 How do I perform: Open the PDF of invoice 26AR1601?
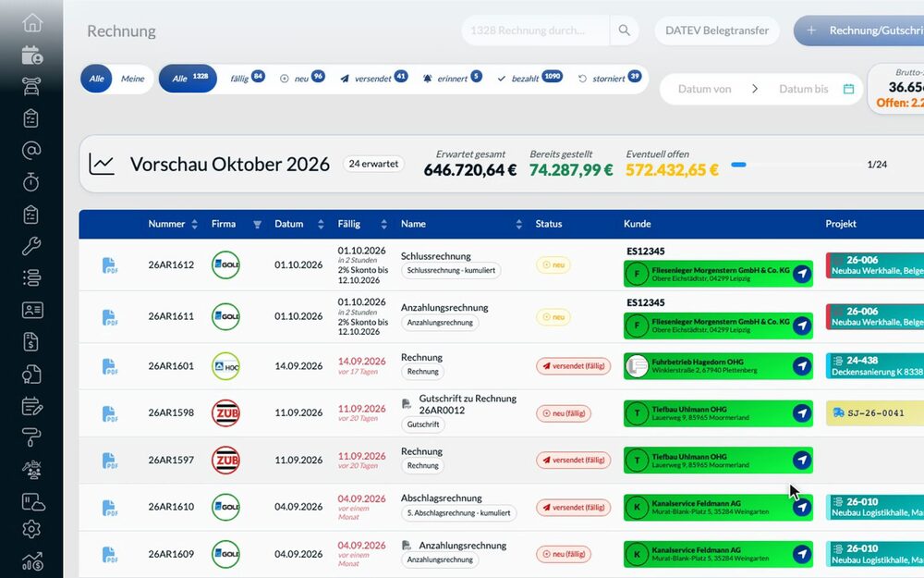pos(110,366)
